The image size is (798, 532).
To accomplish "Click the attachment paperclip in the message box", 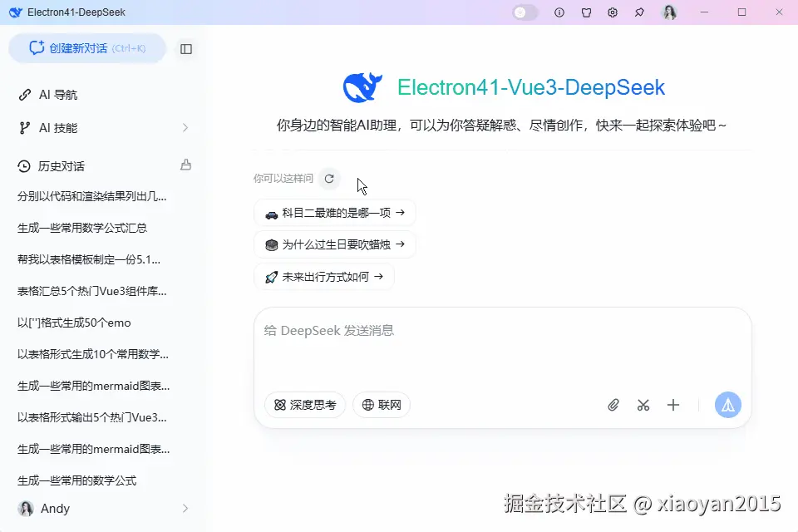I will point(613,405).
